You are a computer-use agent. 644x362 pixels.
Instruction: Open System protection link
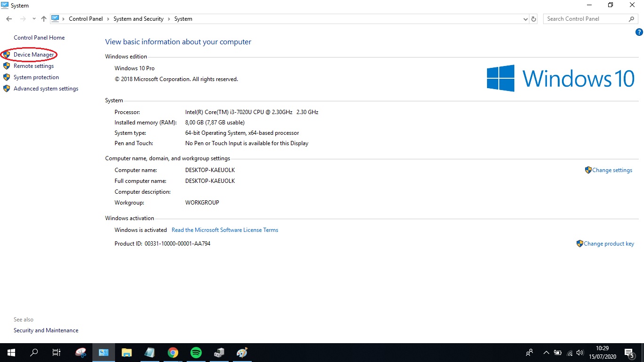(36, 77)
